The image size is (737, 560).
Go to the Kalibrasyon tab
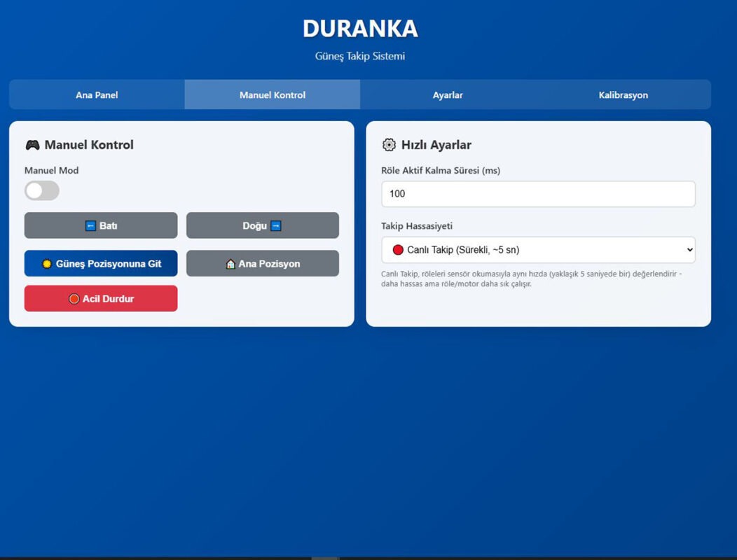[624, 95]
